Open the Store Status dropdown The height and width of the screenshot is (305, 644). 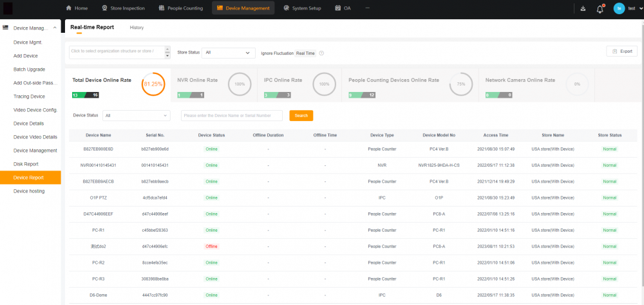227,53
